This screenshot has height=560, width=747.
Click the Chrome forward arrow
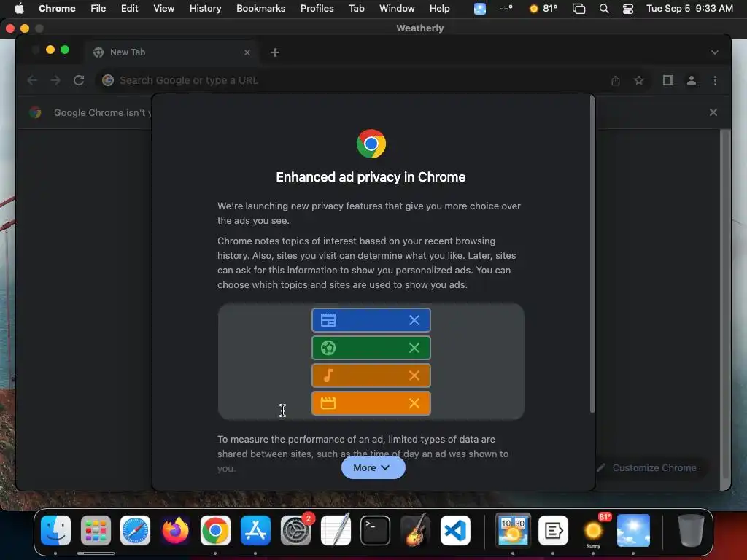(x=55, y=80)
